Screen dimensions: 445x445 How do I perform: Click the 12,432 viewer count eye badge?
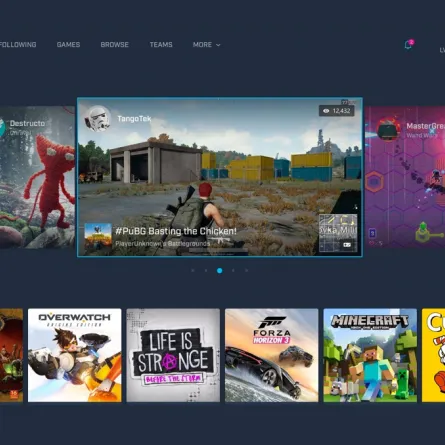[x=337, y=111]
